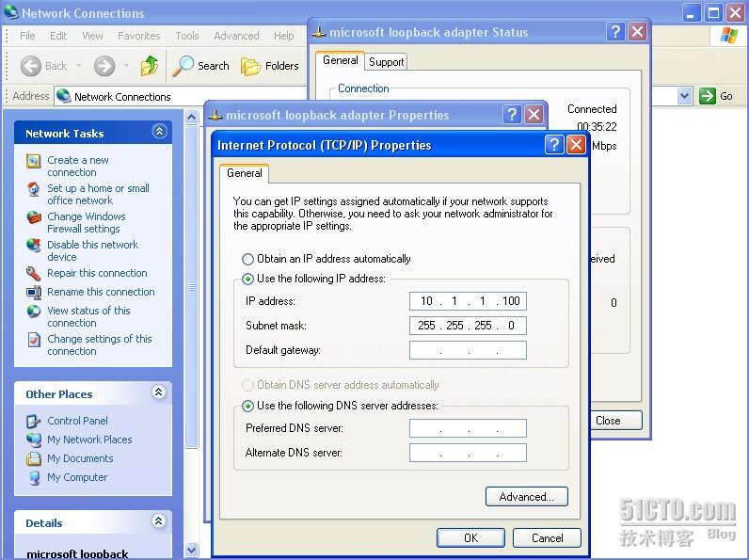Open the Edit menu
The height and width of the screenshot is (560, 749).
coord(58,36)
